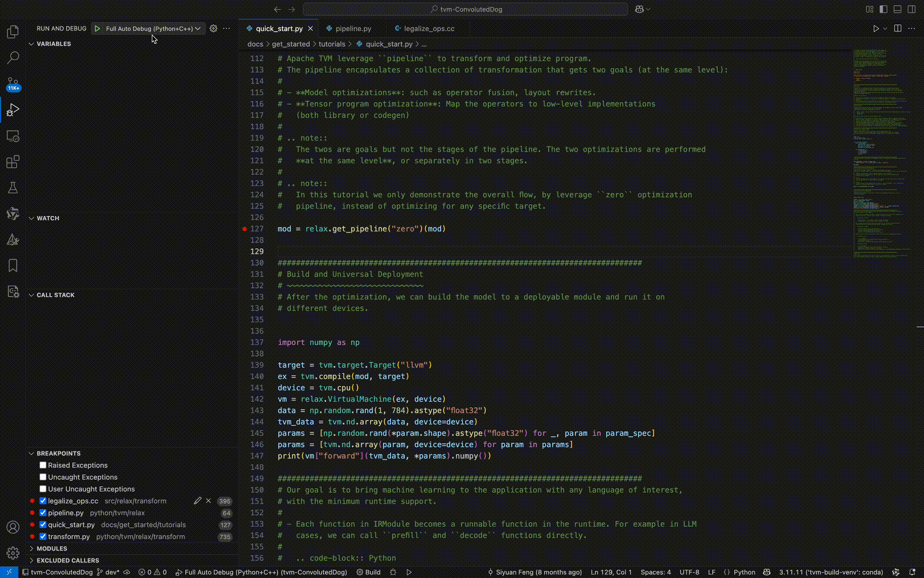The height and width of the screenshot is (578, 924).
Task: Toggle bottom panel layout icon
Action: tap(898, 9)
